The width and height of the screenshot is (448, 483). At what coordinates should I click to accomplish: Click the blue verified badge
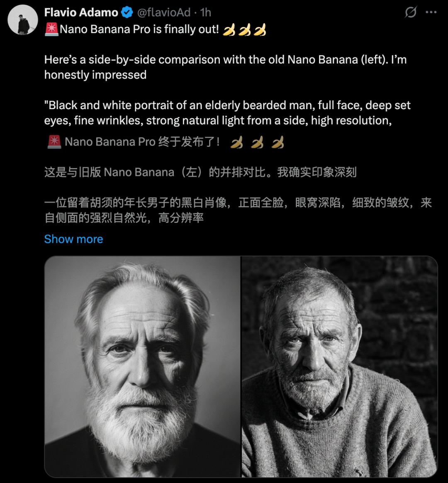pos(127,12)
